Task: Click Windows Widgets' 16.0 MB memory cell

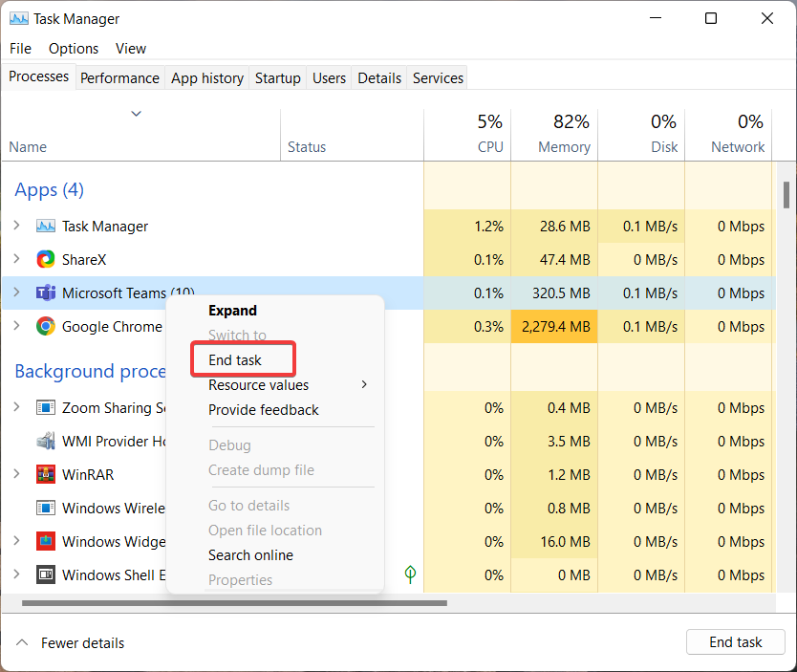Action: pyautogui.click(x=554, y=541)
